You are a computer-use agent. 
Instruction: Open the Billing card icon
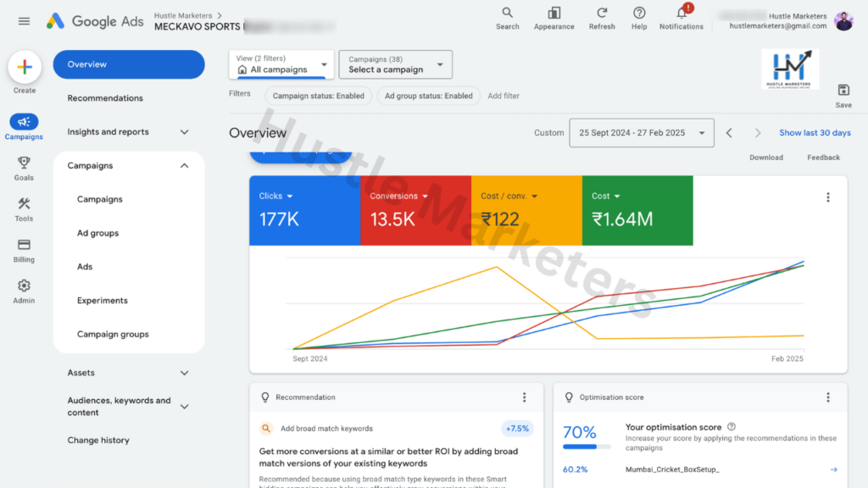click(x=24, y=246)
